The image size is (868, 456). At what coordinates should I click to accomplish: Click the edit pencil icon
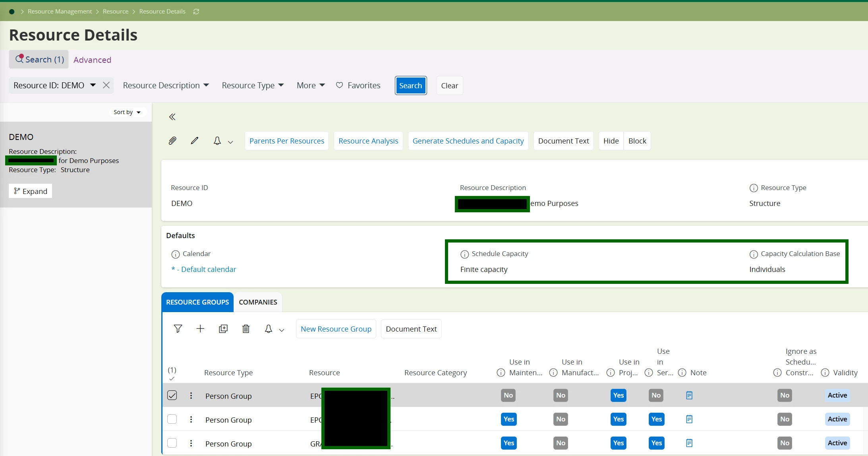pyautogui.click(x=194, y=141)
